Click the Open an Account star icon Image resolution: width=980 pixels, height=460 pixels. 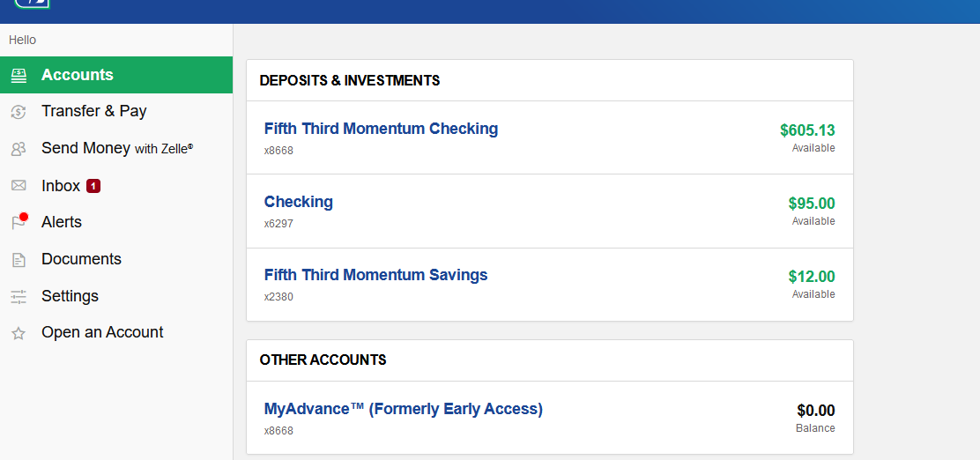[19, 334]
